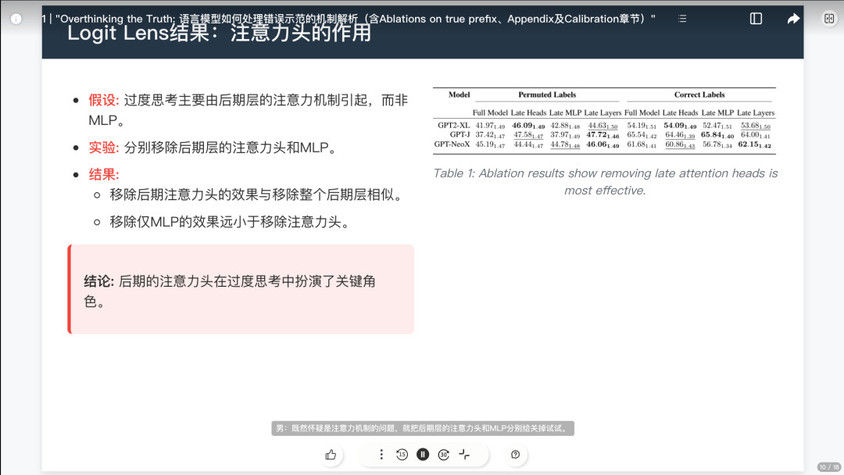Click the "Table 1: Ablation results" caption
This screenshot has height=475, width=844.
click(x=605, y=181)
